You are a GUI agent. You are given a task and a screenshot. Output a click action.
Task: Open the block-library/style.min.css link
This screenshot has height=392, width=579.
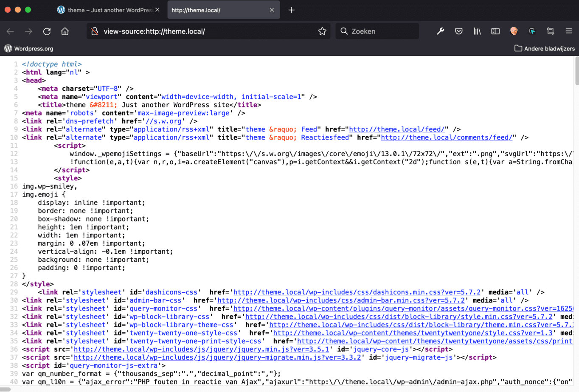pos(399,316)
